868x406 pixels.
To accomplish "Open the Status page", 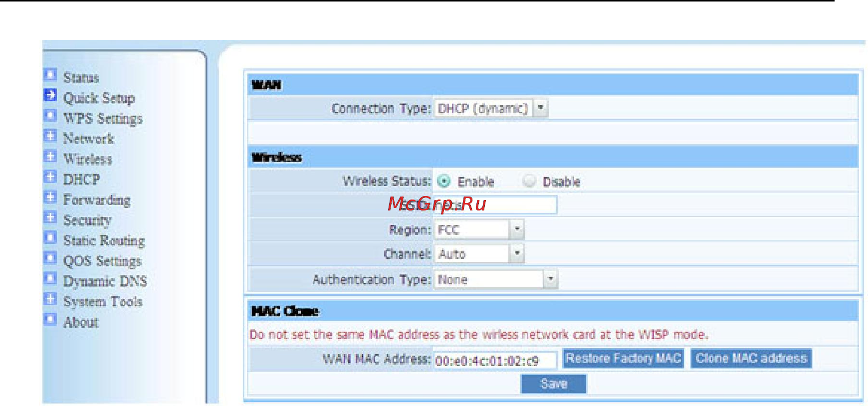I will (x=81, y=78).
